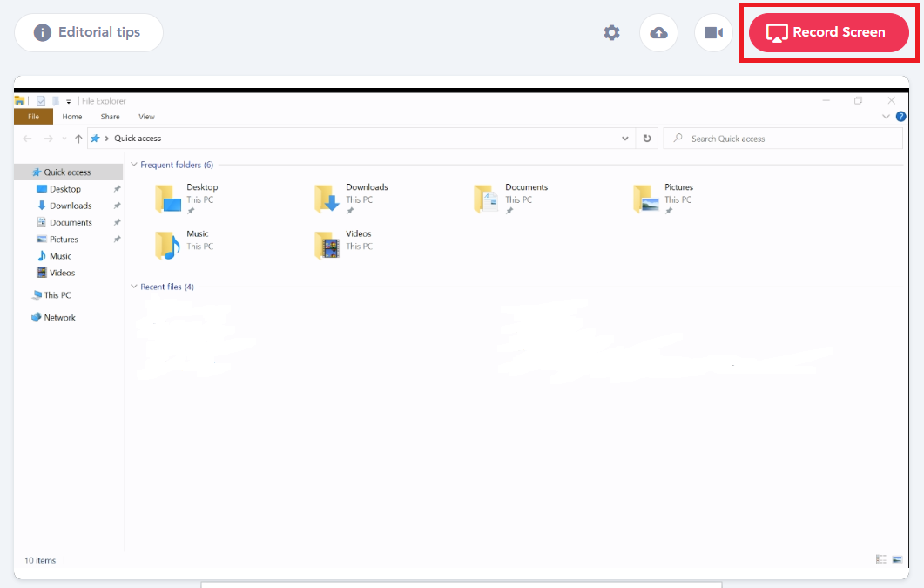Expand the ribbon chevron

click(886, 117)
